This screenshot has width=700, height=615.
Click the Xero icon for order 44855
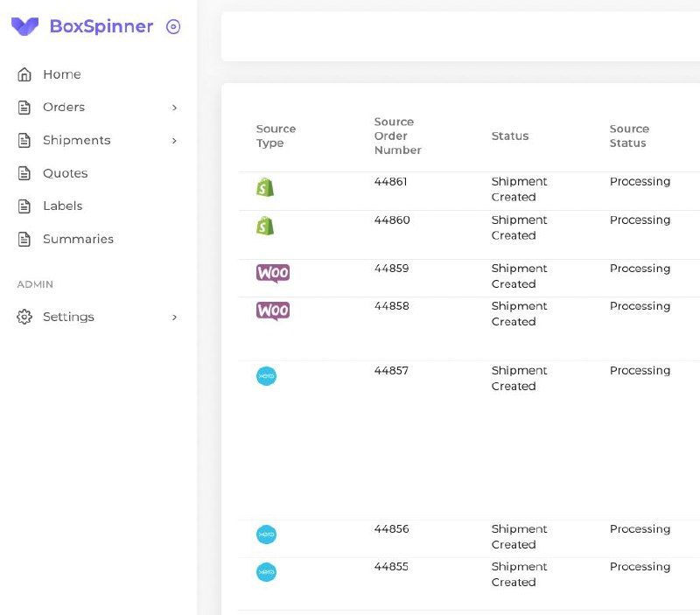pos(267,572)
